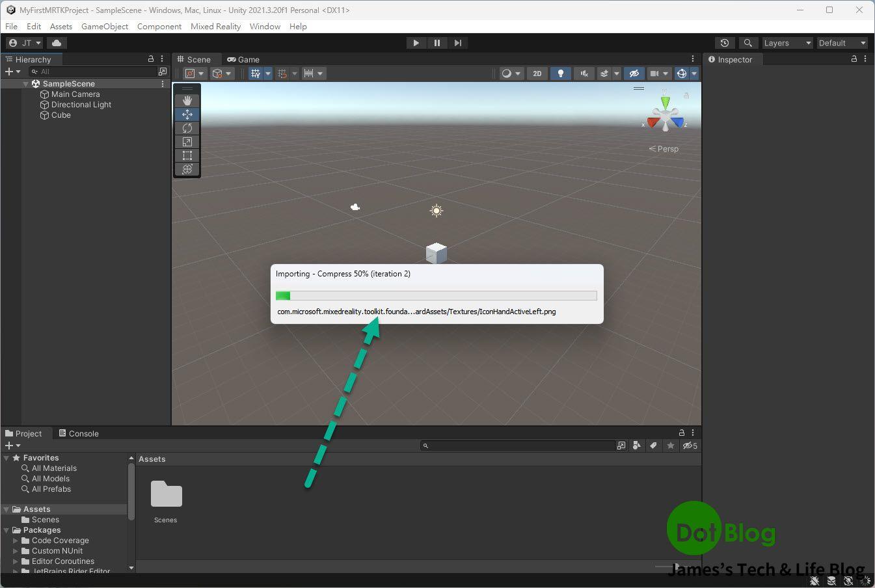Open the Hierarchy panel more options menu
The height and width of the screenshot is (588, 875).
162,59
